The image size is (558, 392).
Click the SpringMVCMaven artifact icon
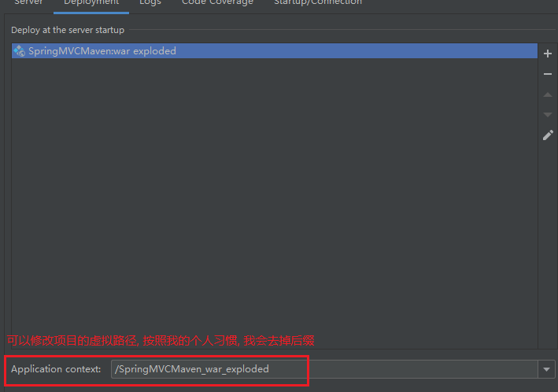(x=19, y=51)
